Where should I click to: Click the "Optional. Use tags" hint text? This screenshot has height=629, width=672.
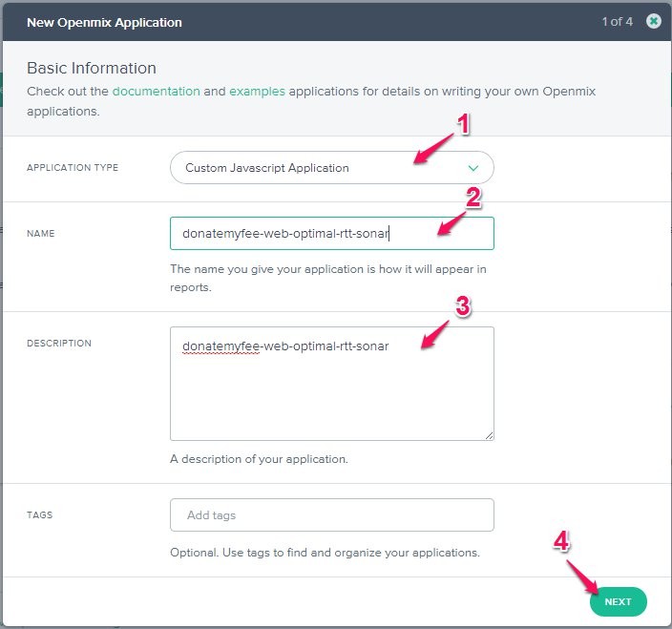pos(325,553)
